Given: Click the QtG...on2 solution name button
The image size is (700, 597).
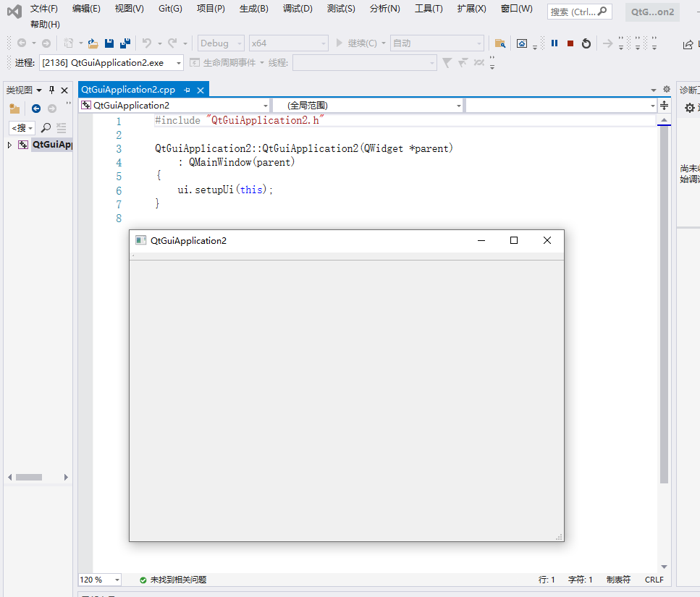Looking at the screenshot, I should pyautogui.click(x=652, y=12).
